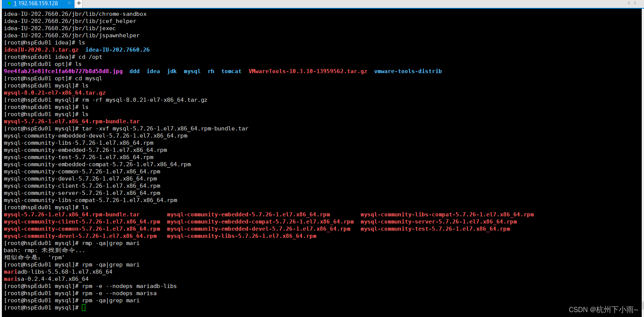Click the marisa-0.2.4-4.el7.x86_64 result line
Viewport: 644px width, 317px height.
pos(46,279)
